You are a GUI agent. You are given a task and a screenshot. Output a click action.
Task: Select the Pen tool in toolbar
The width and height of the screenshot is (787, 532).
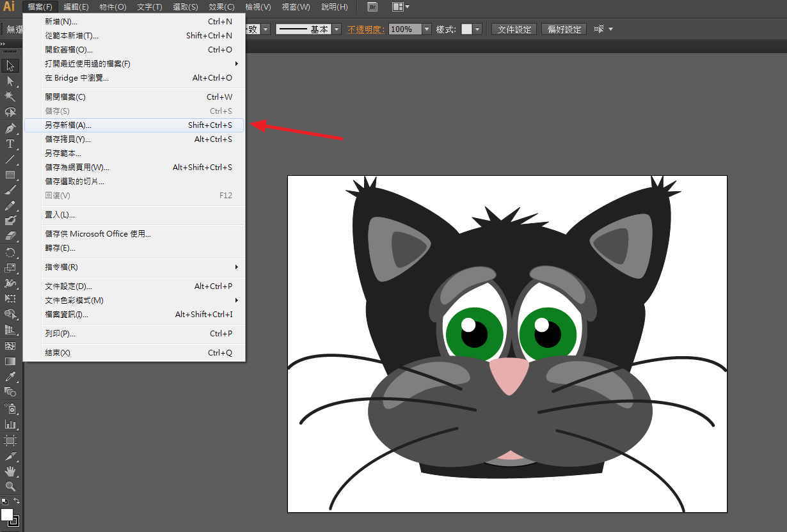[10, 128]
